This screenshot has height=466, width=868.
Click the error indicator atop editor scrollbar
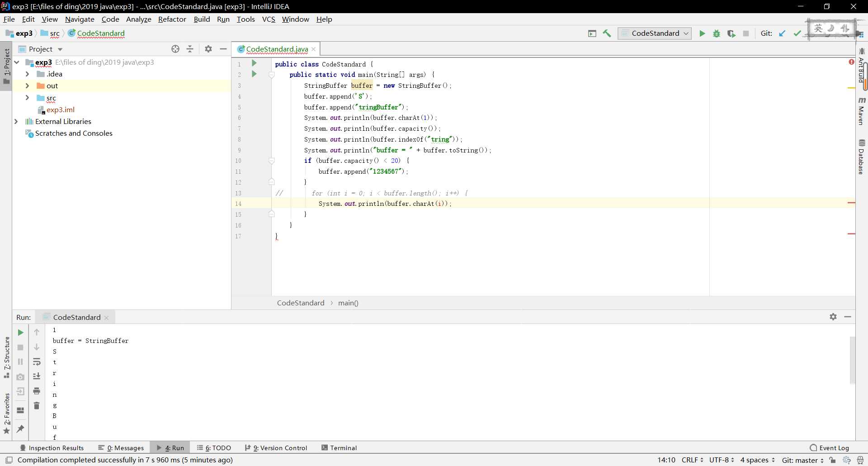pos(851,62)
